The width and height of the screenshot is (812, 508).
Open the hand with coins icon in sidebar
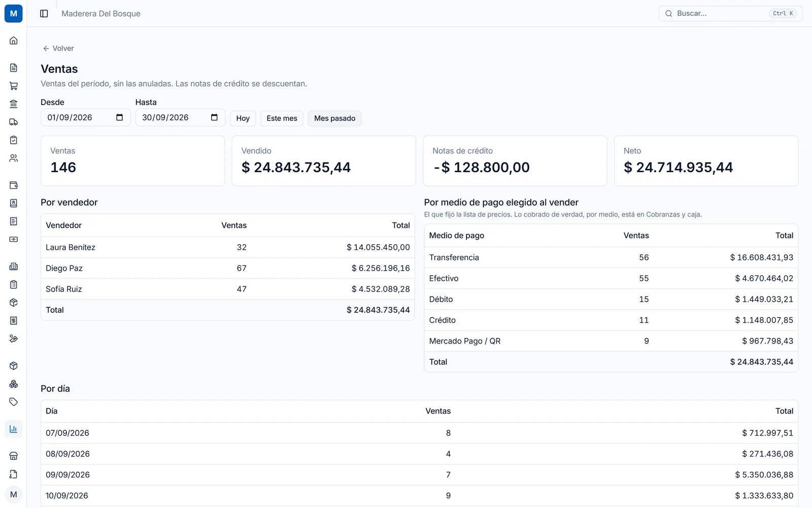pos(14,339)
